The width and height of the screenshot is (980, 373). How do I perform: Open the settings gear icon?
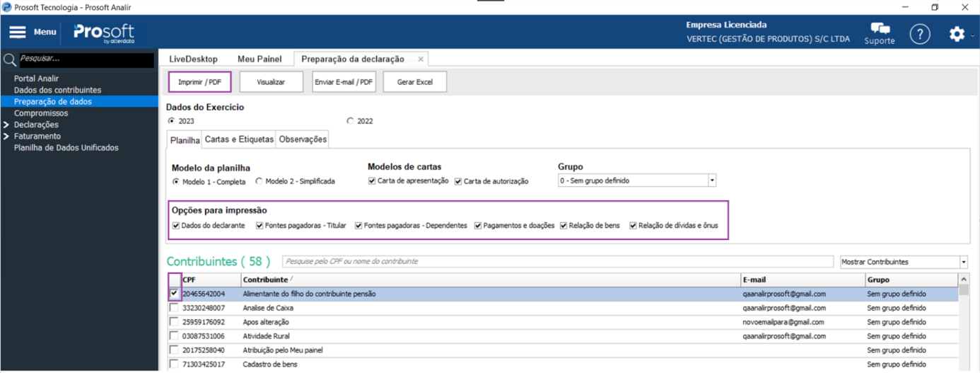coord(957,33)
